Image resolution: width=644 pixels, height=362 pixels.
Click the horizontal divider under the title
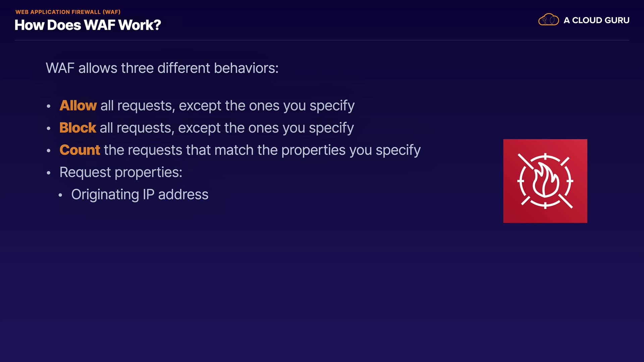pos(322,40)
